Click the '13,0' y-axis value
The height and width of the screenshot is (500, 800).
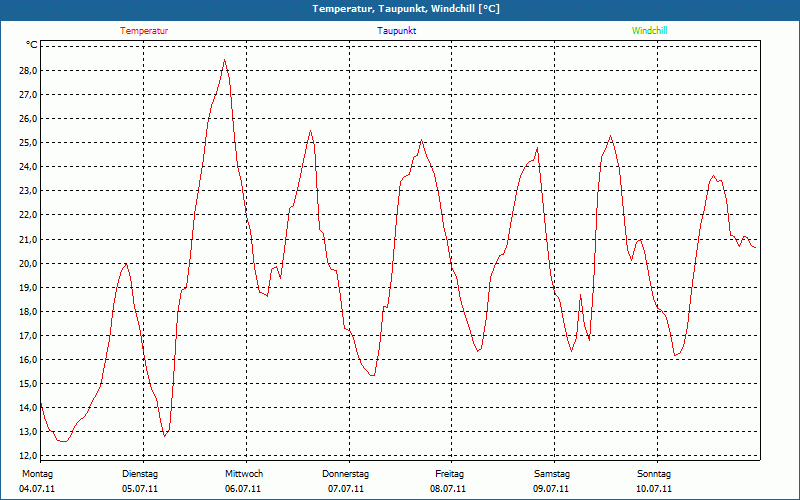pos(29,432)
